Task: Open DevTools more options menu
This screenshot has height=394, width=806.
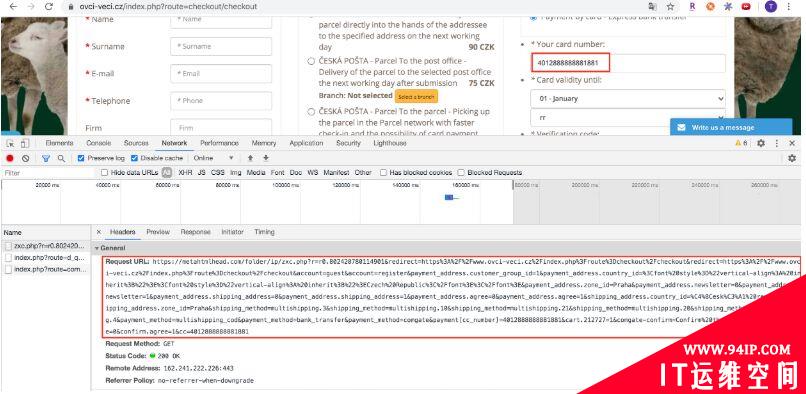Action: tap(777, 144)
